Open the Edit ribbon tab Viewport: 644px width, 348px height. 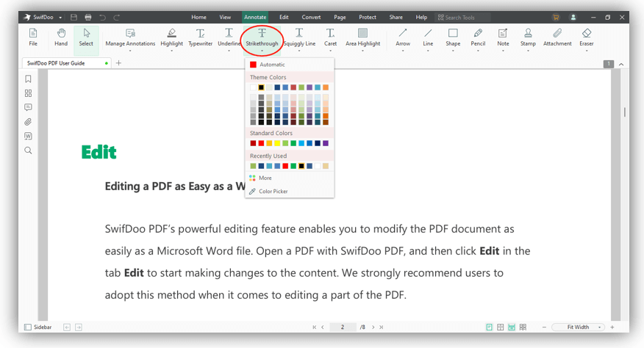click(x=284, y=17)
